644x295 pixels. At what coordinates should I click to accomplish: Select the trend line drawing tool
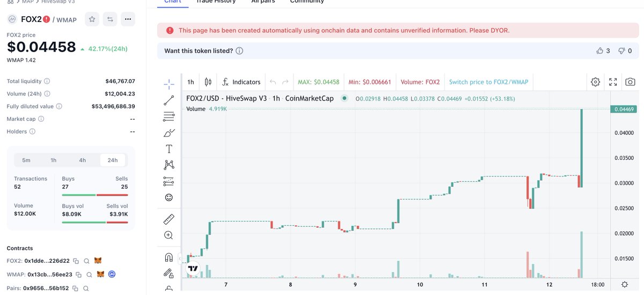pos(169,100)
